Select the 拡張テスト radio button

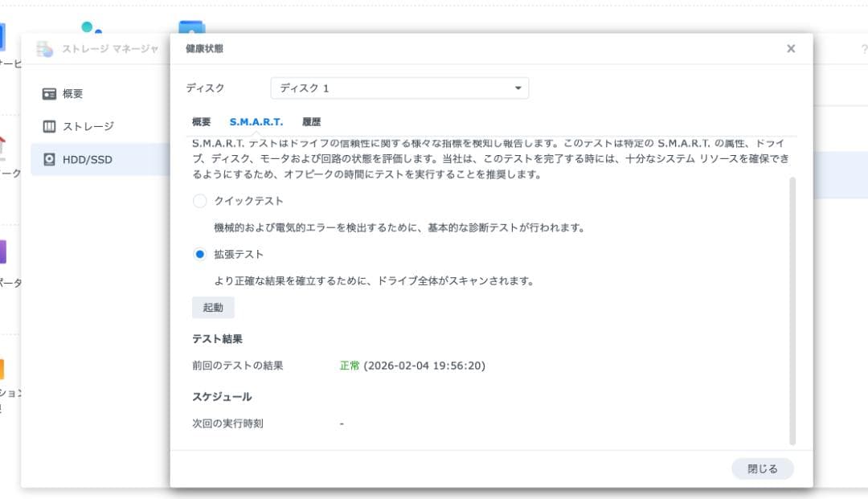(x=200, y=254)
